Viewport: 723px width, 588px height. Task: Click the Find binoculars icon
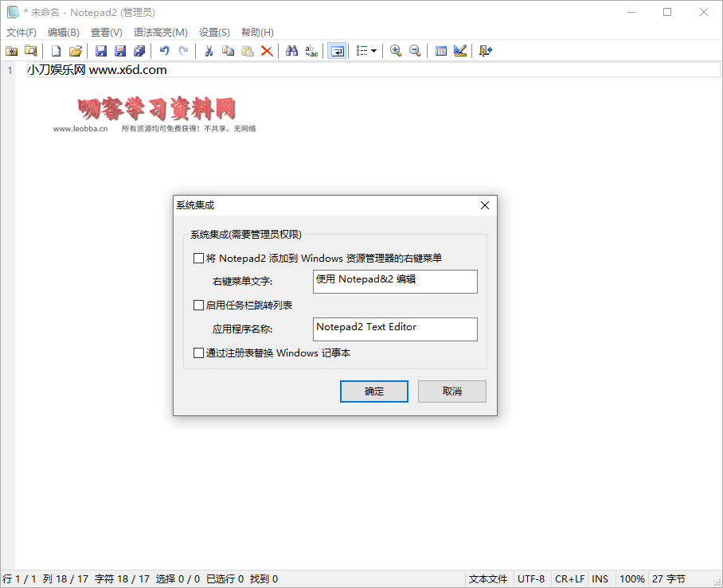pos(292,51)
